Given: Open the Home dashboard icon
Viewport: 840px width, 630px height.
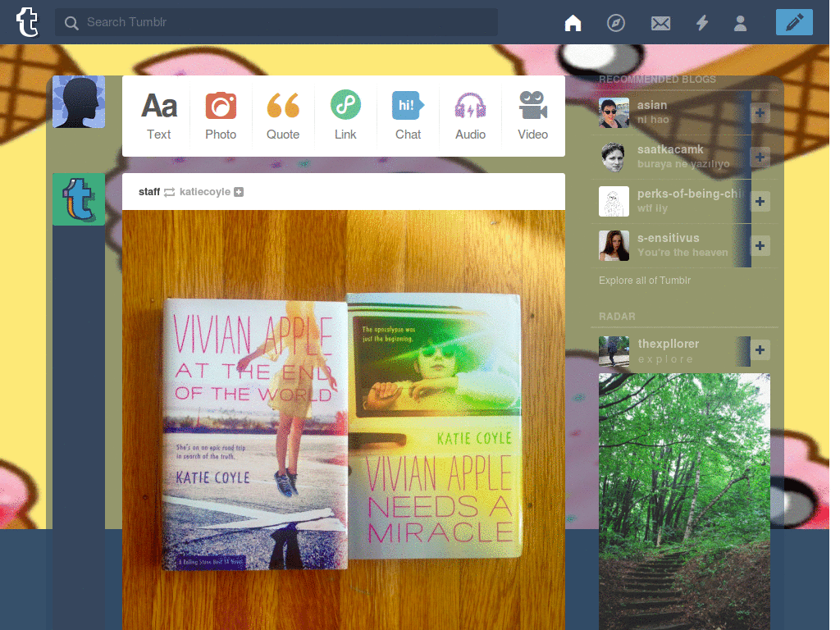Looking at the screenshot, I should coord(573,23).
